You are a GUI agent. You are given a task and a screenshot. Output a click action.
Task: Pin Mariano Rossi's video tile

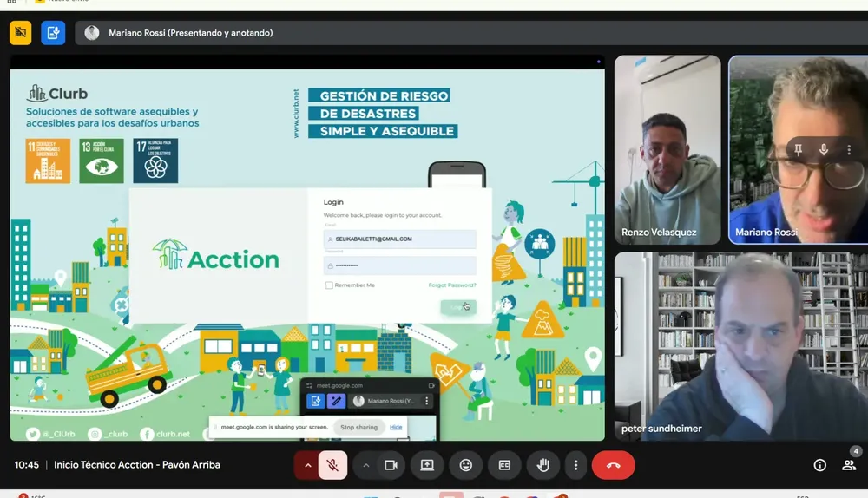(x=798, y=149)
